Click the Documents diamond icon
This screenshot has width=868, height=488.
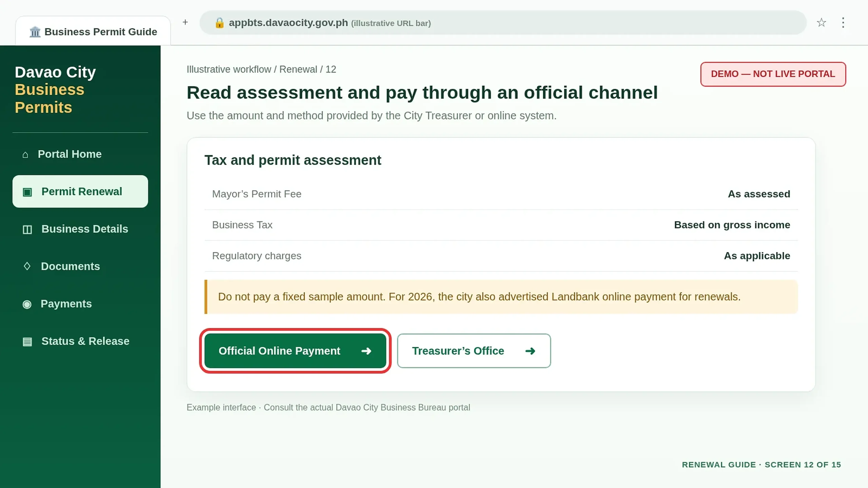click(x=27, y=266)
